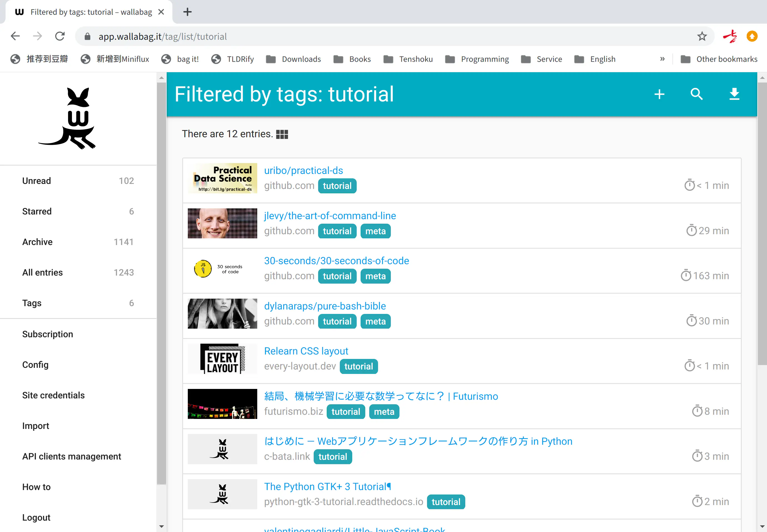Expand the overflow bookmarks chevron
Screen dimensions: 767x532
coord(662,59)
